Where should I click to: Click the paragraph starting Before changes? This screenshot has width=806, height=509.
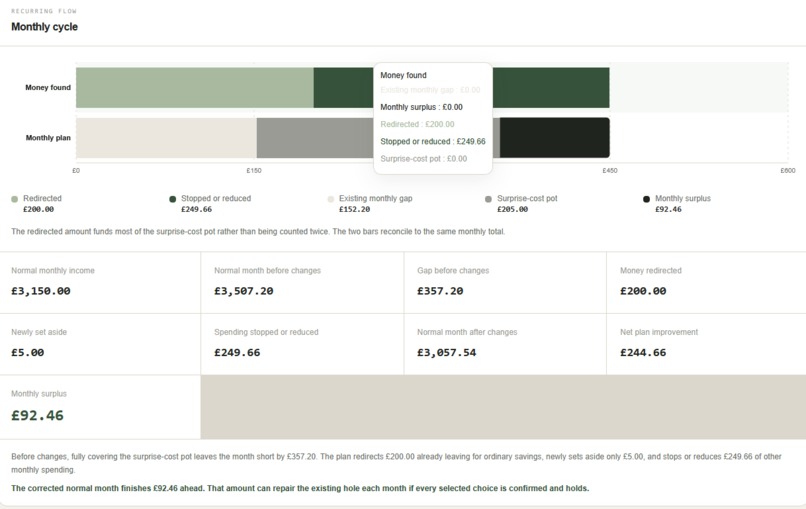[x=396, y=463]
